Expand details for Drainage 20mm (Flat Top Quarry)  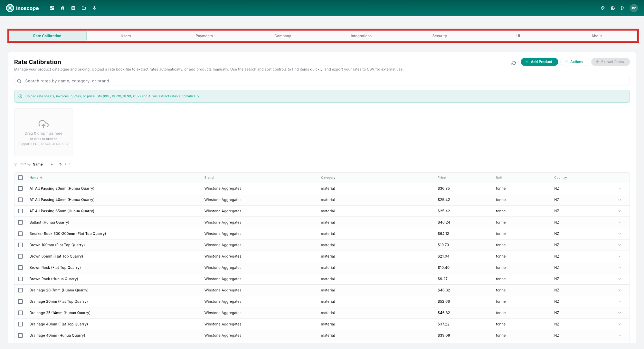[620, 301]
